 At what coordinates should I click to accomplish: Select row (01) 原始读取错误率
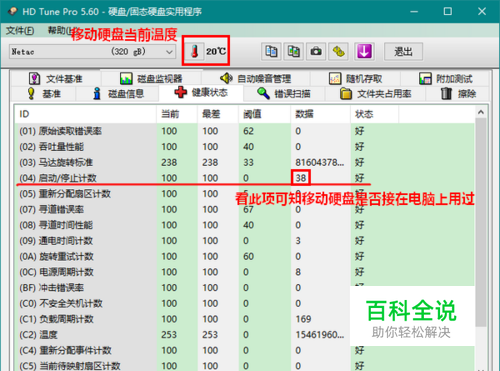[x=245, y=131]
